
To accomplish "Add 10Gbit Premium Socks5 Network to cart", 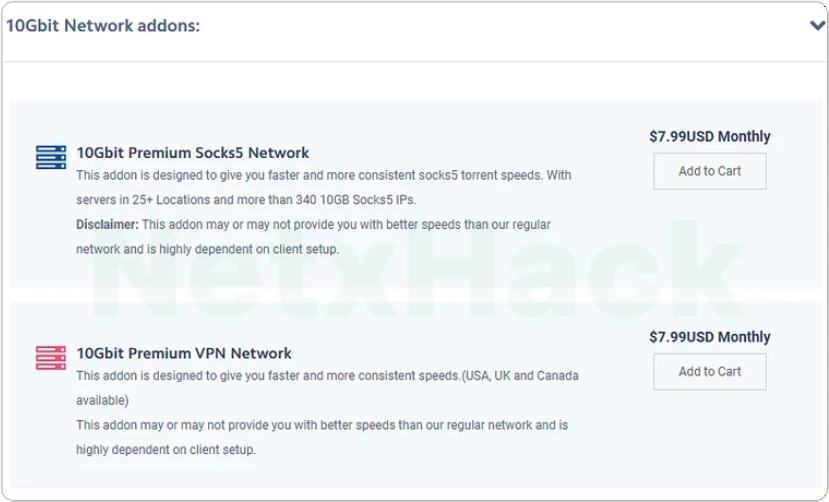I will tap(710, 171).
